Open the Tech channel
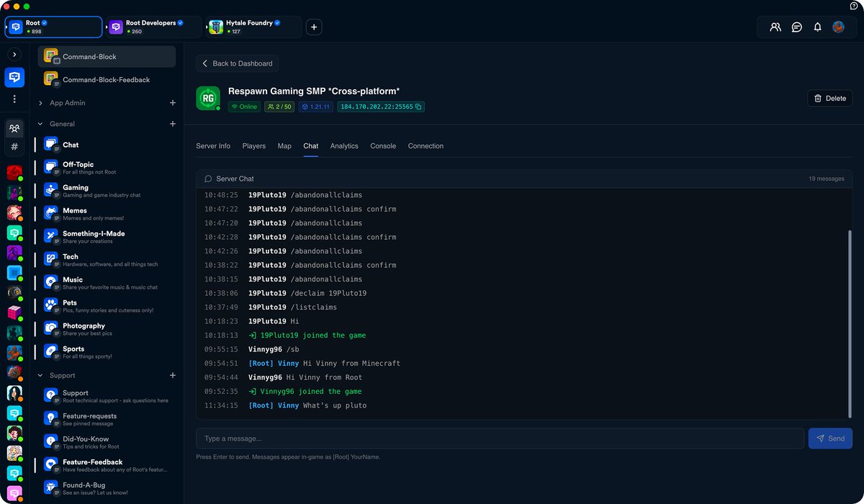Screen dimensions: 864x504 [107, 260]
